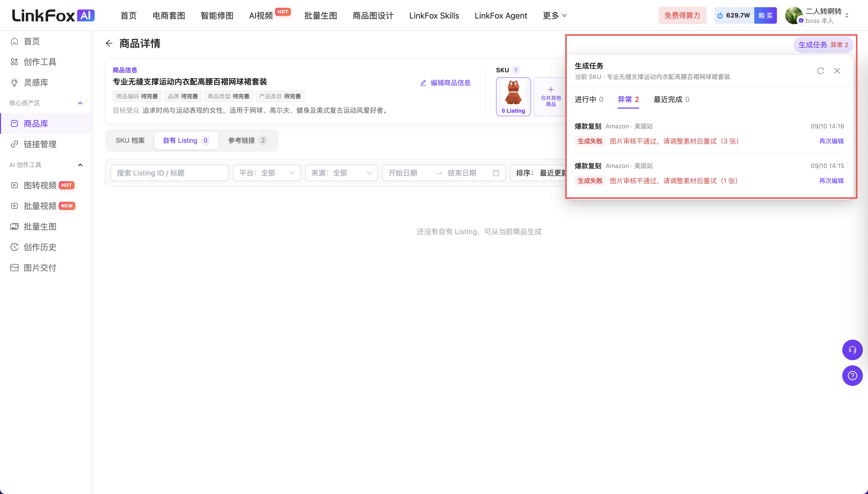Click the back arrow beside 商品详情
This screenshot has height=494, width=868.
point(109,43)
